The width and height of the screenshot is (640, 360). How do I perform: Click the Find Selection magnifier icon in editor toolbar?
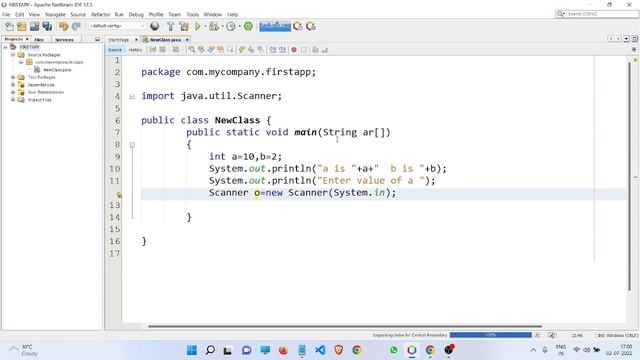(192, 50)
